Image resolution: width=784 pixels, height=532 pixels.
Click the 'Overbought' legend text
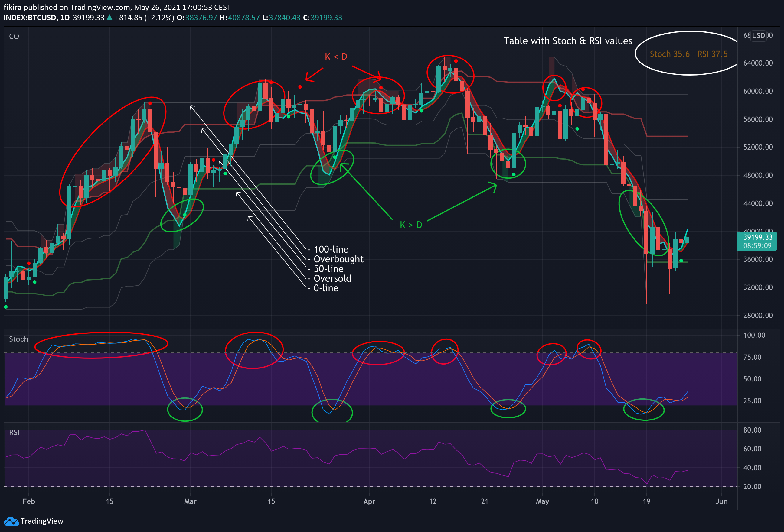[x=339, y=259]
